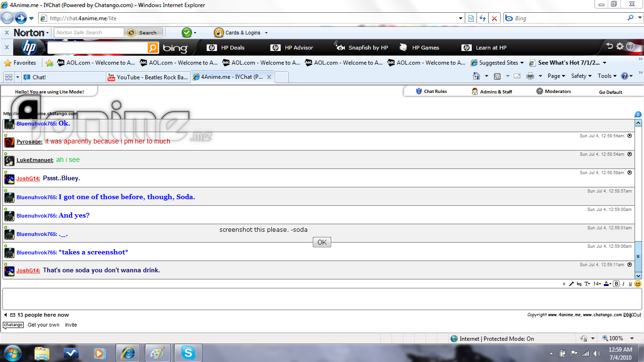The image size is (644, 362).
Task: Click the Norton Search button
Action: tap(144, 33)
